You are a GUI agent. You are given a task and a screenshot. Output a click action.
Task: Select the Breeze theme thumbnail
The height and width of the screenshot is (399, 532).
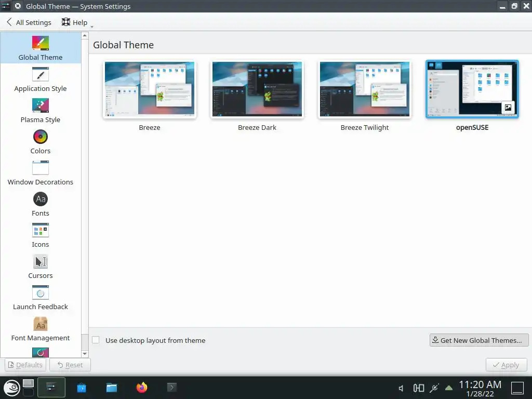(150, 89)
